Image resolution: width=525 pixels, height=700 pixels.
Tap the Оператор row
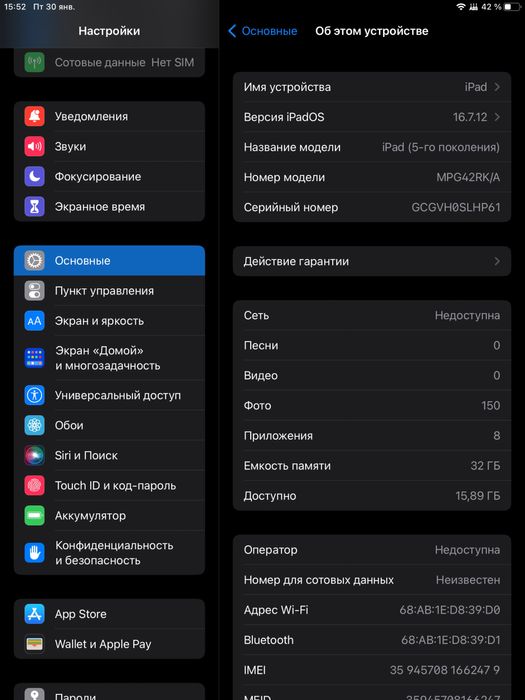[372, 550]
